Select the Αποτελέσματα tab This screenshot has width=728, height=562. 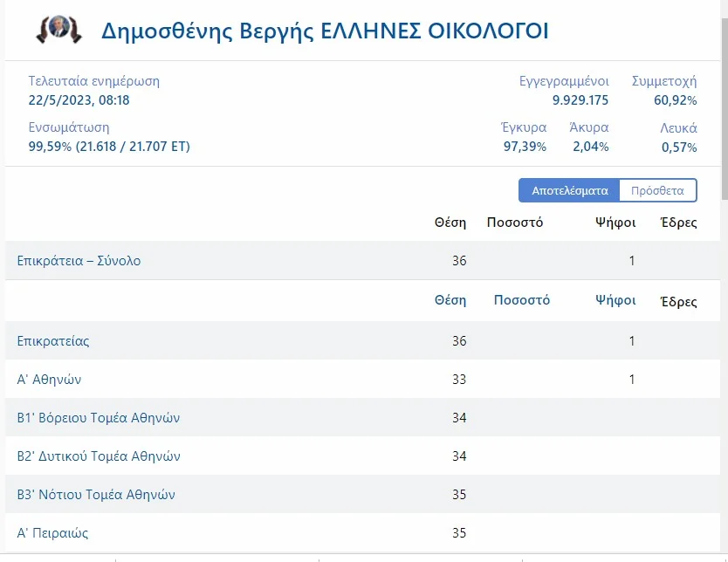(569, 191)
